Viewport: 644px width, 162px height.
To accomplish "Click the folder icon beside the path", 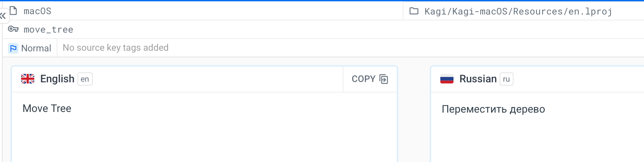I will pyautogui.click(x=414, y=11).
